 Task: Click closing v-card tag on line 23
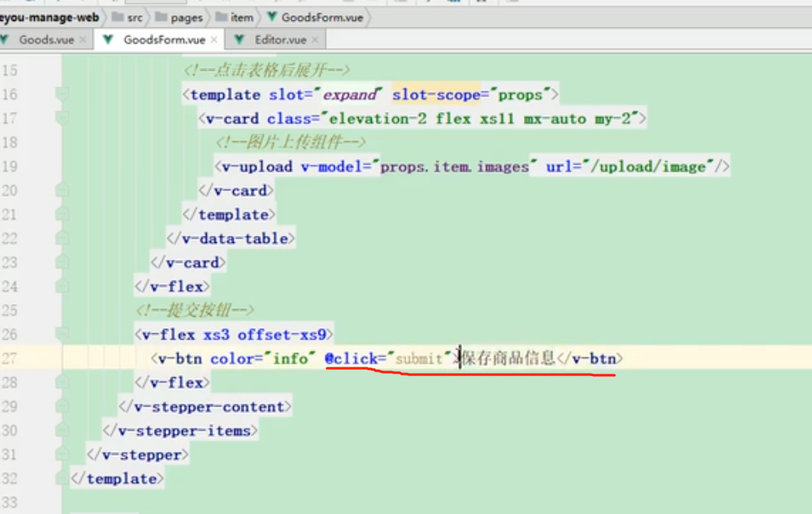188,262
